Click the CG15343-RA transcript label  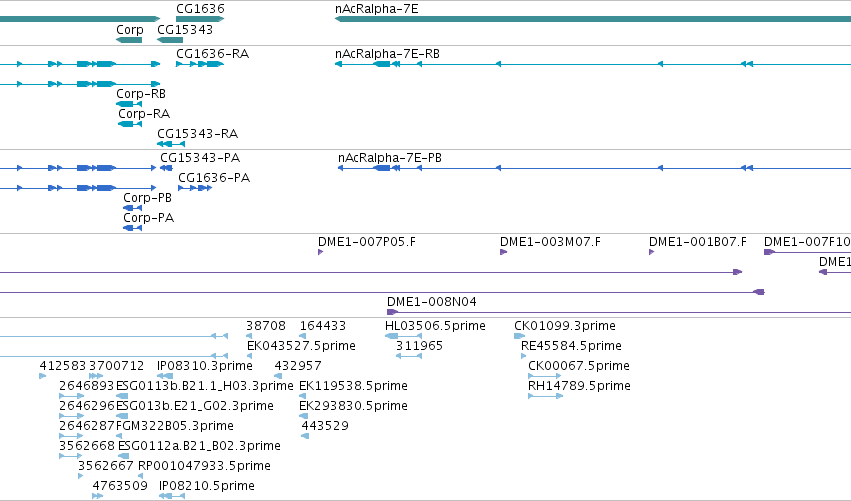coord(198,134)
